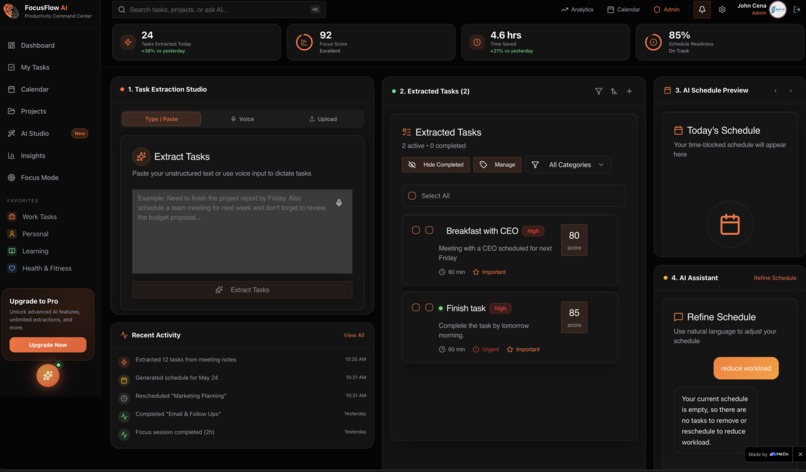Click Extract Tasks button
Viewport: 806px width, 472px height.
pos(242,289)
